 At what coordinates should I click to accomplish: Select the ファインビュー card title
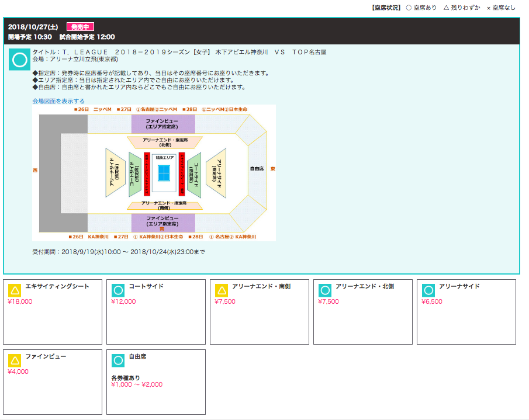[x=46, y=356]
